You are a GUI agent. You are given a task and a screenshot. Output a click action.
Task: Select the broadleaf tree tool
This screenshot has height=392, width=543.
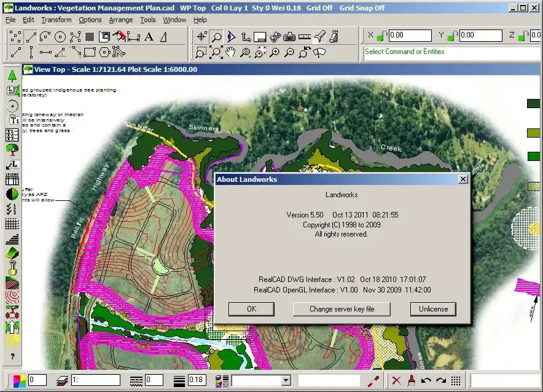tap(12, 149)
